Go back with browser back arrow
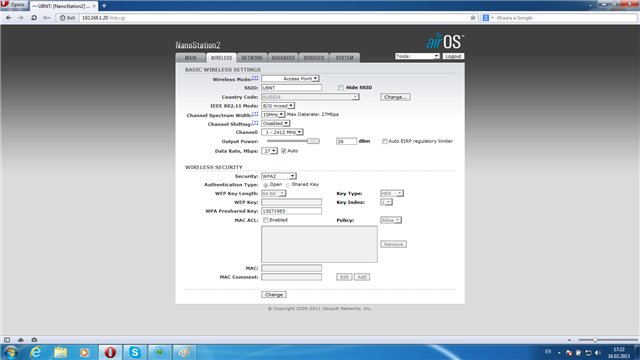The width and height of the screenshot is (640, 360). click(8, 18)
